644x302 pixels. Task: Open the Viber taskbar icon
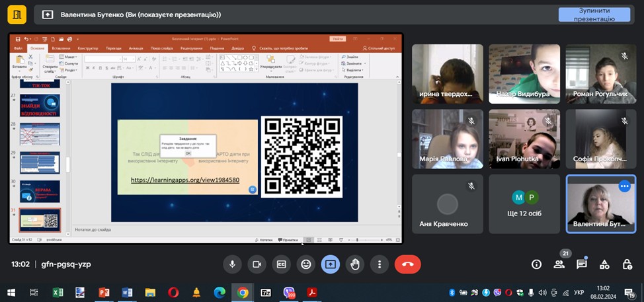pyautogui.click(x=289, y=293)
